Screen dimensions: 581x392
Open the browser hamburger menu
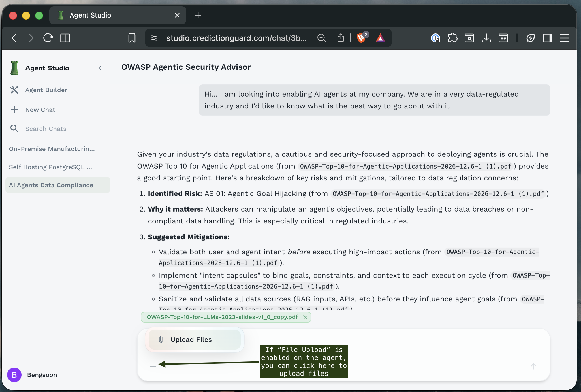pyautogui.click(x=564, y=38)
